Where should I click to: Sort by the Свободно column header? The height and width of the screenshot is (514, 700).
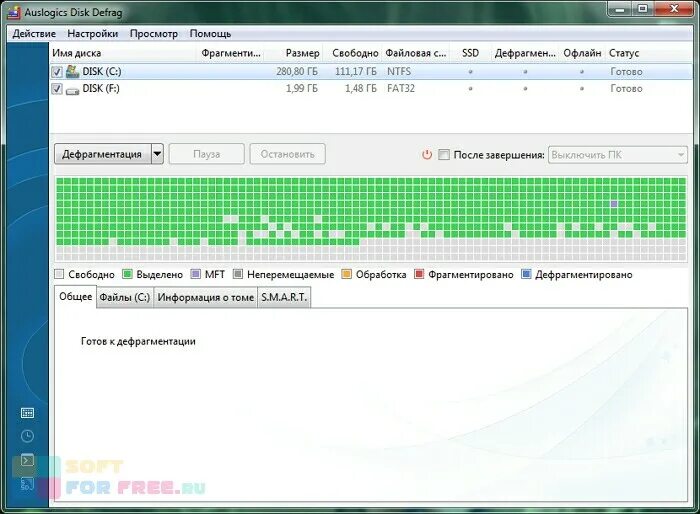pos(352,53)
